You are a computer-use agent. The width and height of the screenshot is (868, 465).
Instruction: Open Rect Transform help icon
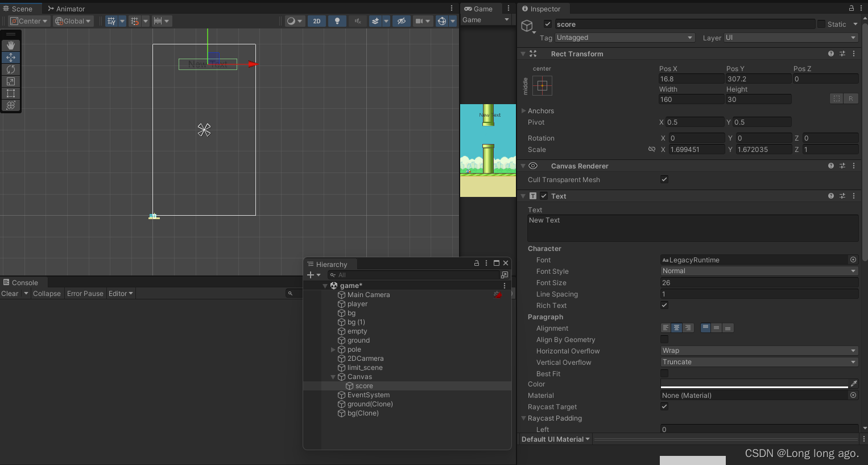831,54
